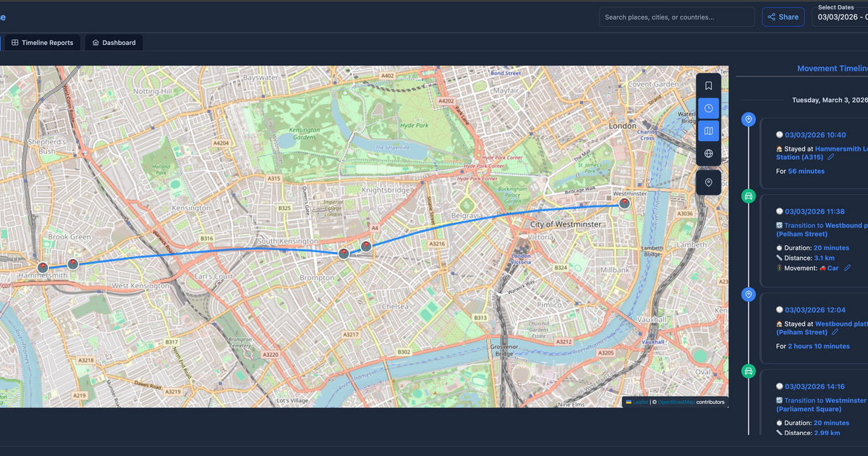Open the globe map control
868x456 pixels.
pos(709,153)
